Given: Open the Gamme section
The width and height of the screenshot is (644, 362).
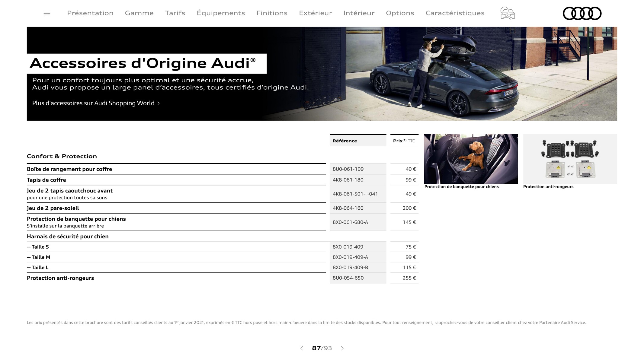Looking at the screenshot, I should (139, 13).
